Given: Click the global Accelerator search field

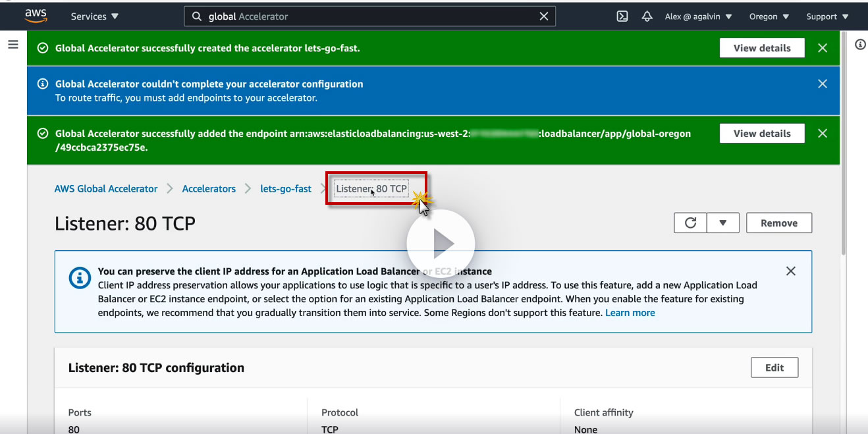Looking at the screenshot, I should pyautogui.click(x=369, y=16).
